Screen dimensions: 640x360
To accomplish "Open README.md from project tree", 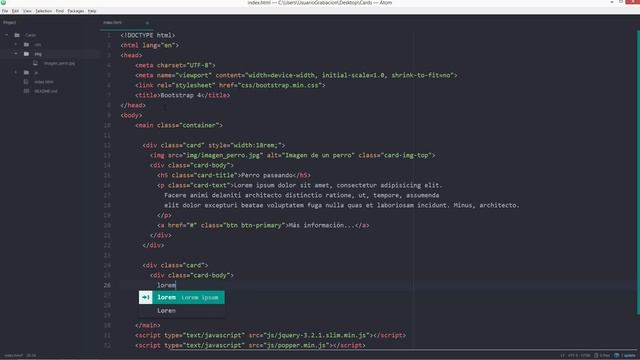I will coord(46,91).
